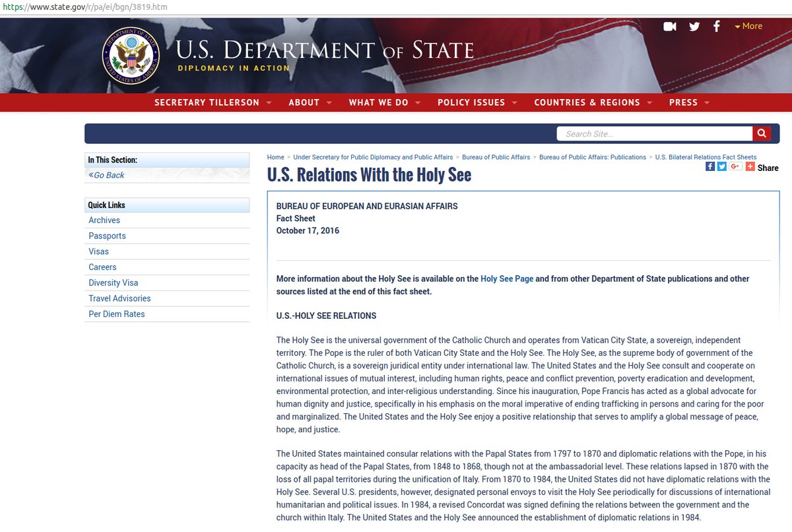This screenshot has height=532, width=792.
Task: Click into the Search Site field
Action: point(655,133)
